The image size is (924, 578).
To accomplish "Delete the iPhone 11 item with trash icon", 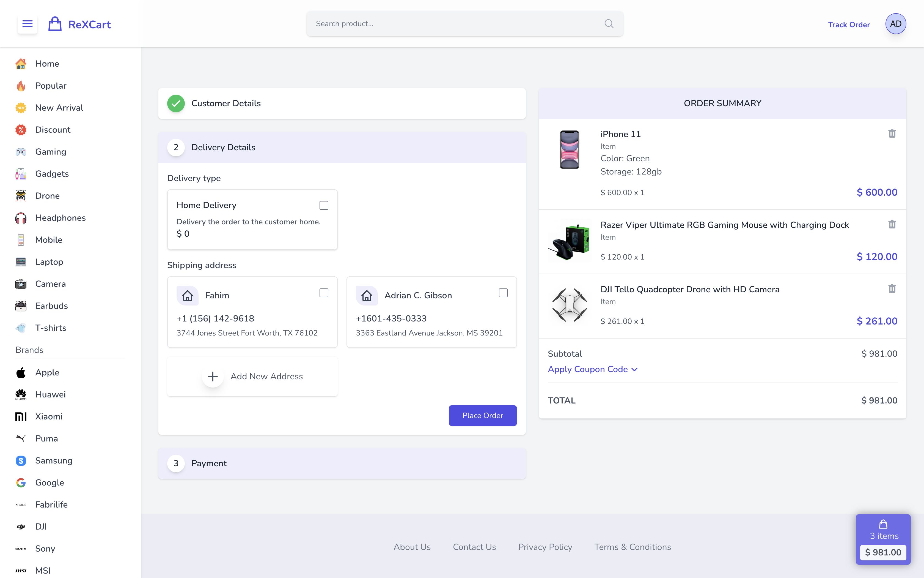I will coord(892,133).
